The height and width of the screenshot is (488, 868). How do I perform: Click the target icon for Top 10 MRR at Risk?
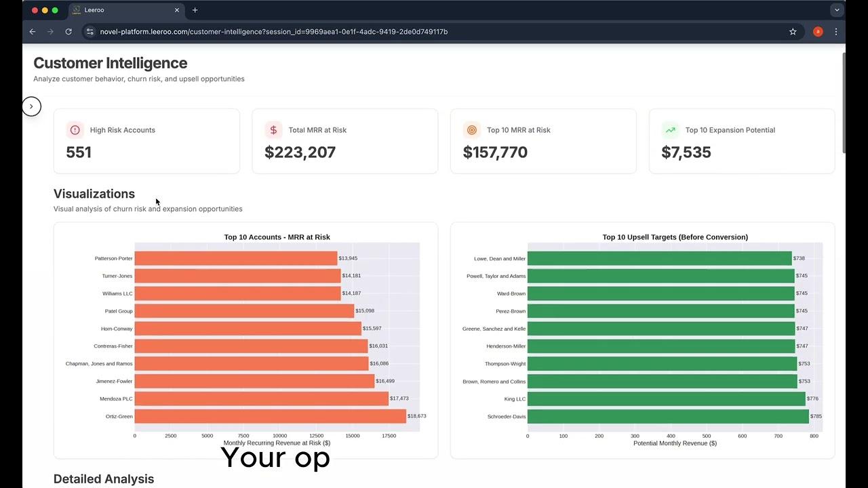click(x=472, y=130)
